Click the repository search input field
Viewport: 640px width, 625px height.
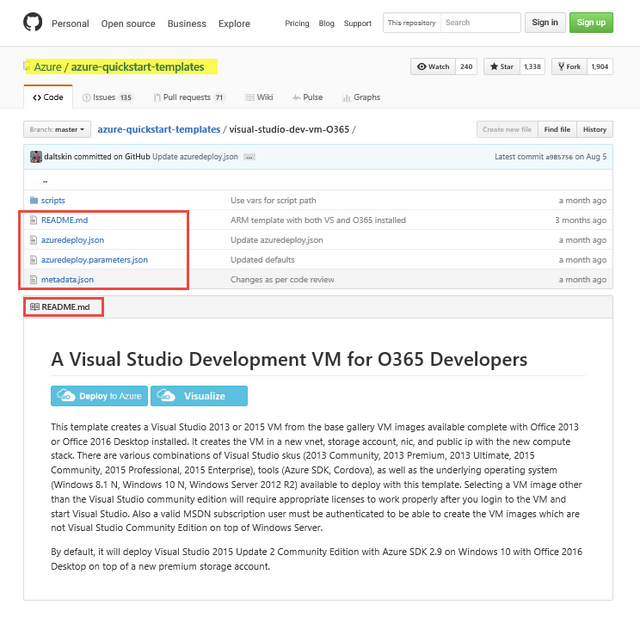point(480,22)
